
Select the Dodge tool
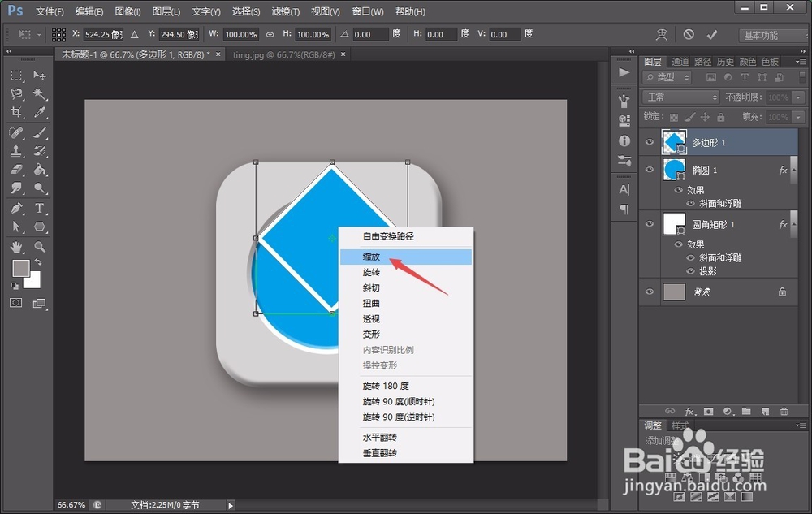point(39,188)
